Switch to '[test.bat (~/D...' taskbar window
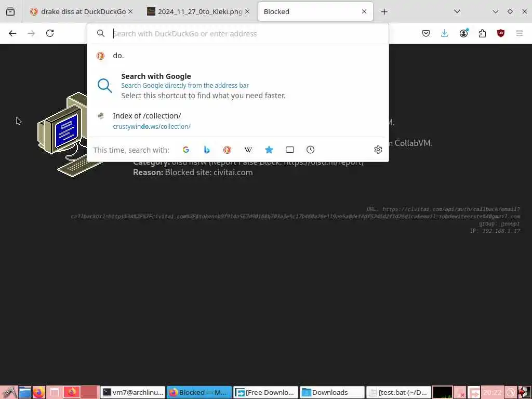 pyautogui.click(x=398, y=392)
